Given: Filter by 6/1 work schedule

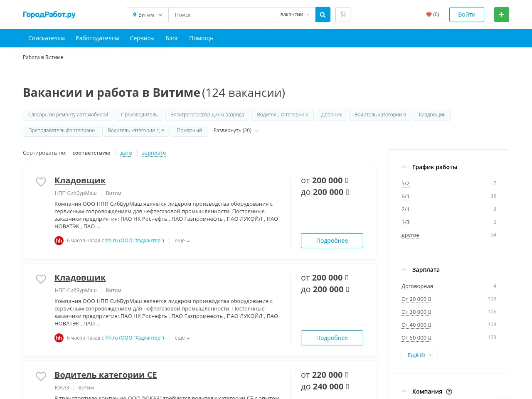Looking at the screenshot, I should click(x=406, y=197).
